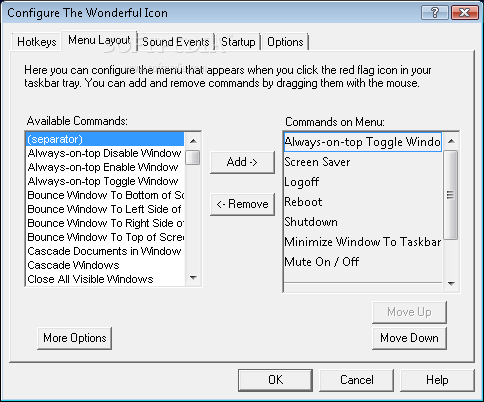
Task: Click the Move Up button
Action: [409, 312]
